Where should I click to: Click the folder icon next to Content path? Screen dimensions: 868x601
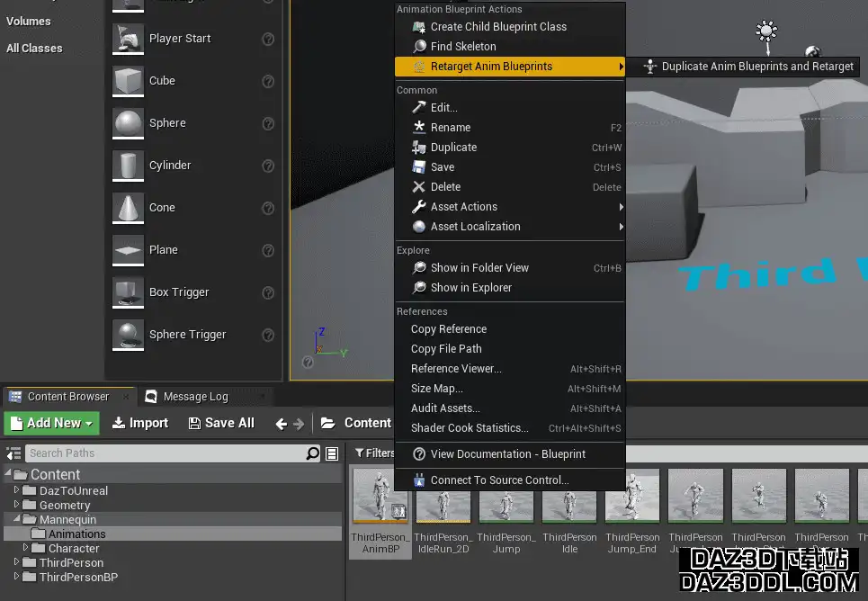tap(327, 423)
